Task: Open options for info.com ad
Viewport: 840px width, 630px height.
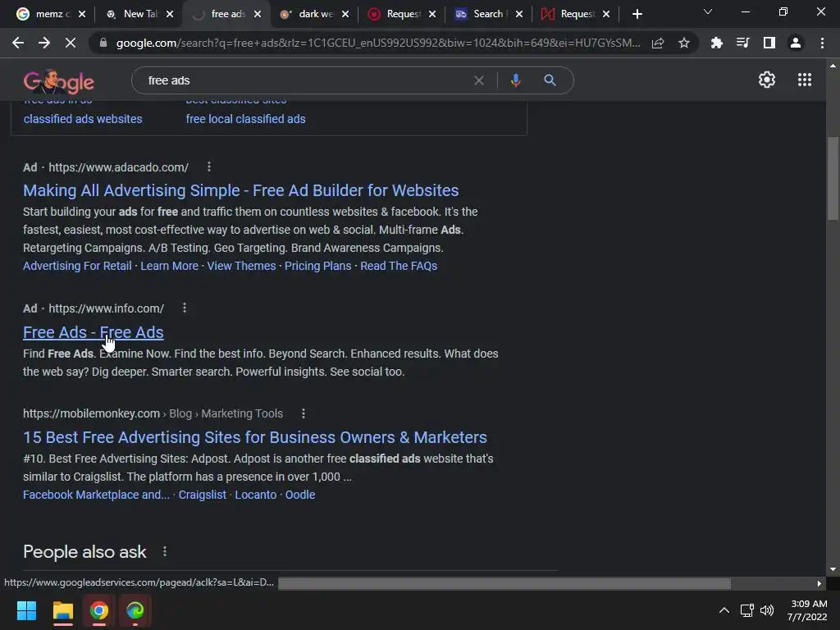Action: click(185, 308)
